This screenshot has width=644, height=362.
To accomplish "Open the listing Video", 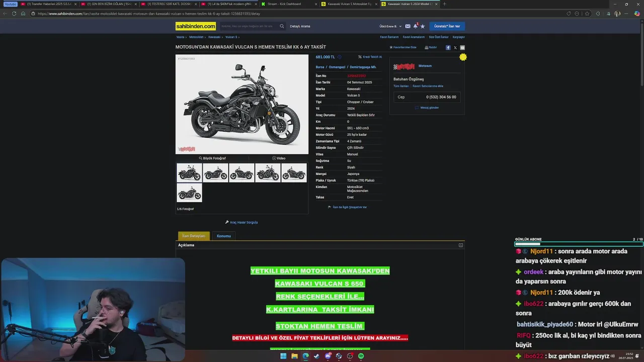I will tap(279, 158).
